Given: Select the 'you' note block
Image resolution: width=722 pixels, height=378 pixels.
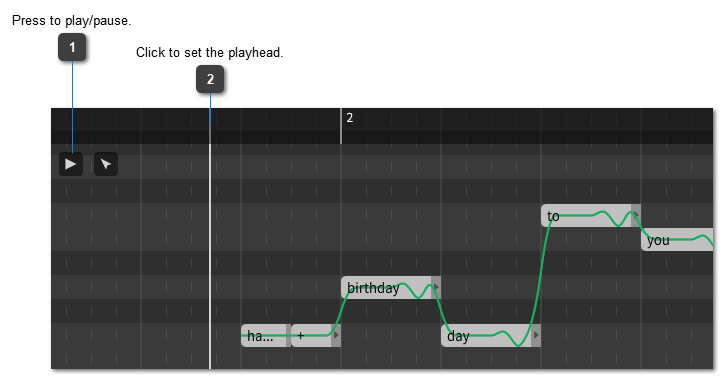Looking at the screenshot, I should pyautogui.click(x=677, y=240).
